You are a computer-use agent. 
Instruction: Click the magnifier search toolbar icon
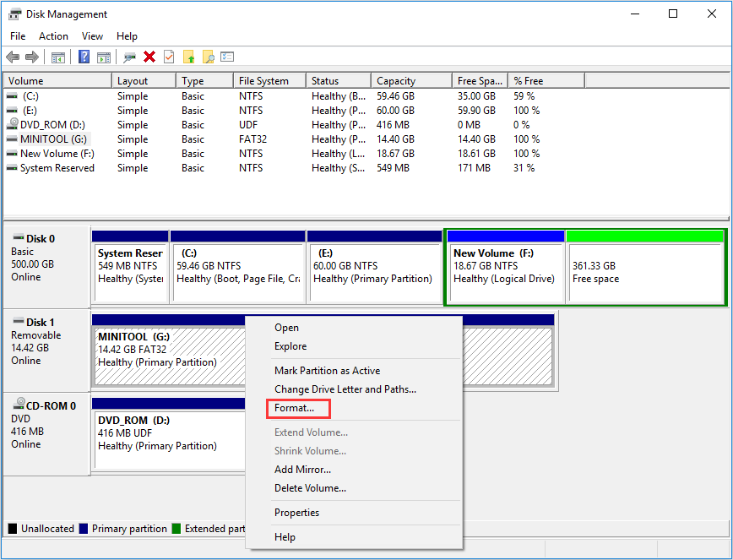(x=208, y=57)
